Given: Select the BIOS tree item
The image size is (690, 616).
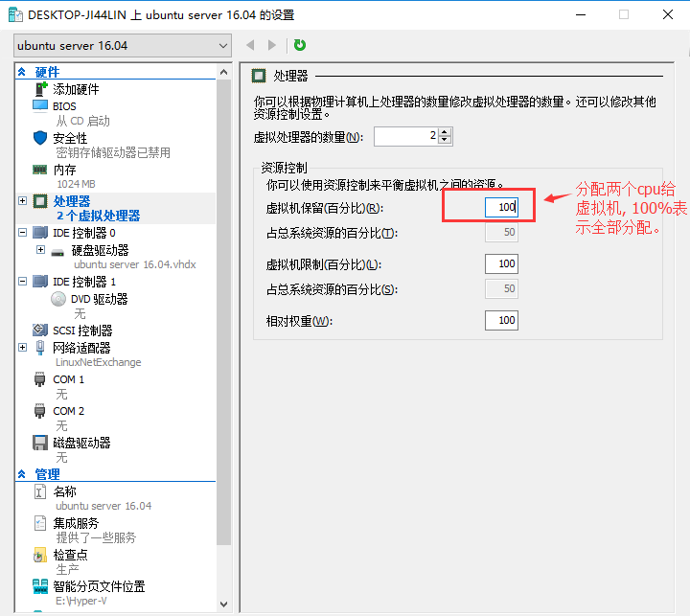Looking at the screenshot, I should (x=64, y=106).
